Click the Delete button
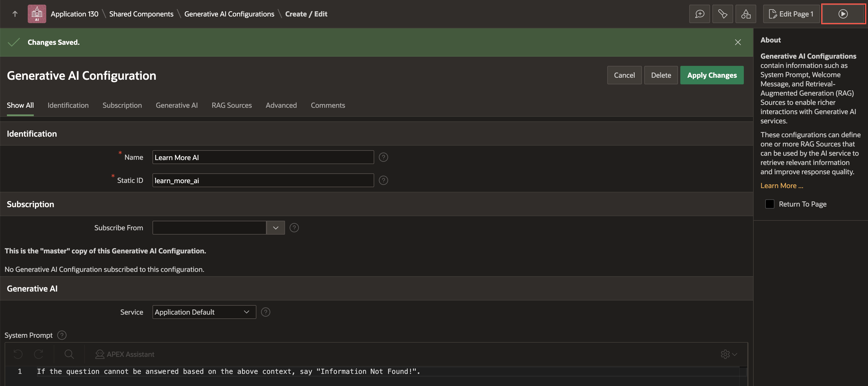This screenshot has width=868, height=386. tap(661, 75)
